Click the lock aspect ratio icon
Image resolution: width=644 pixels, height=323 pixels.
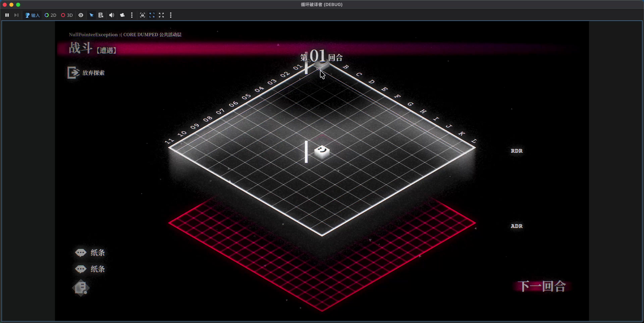(143, 15)
